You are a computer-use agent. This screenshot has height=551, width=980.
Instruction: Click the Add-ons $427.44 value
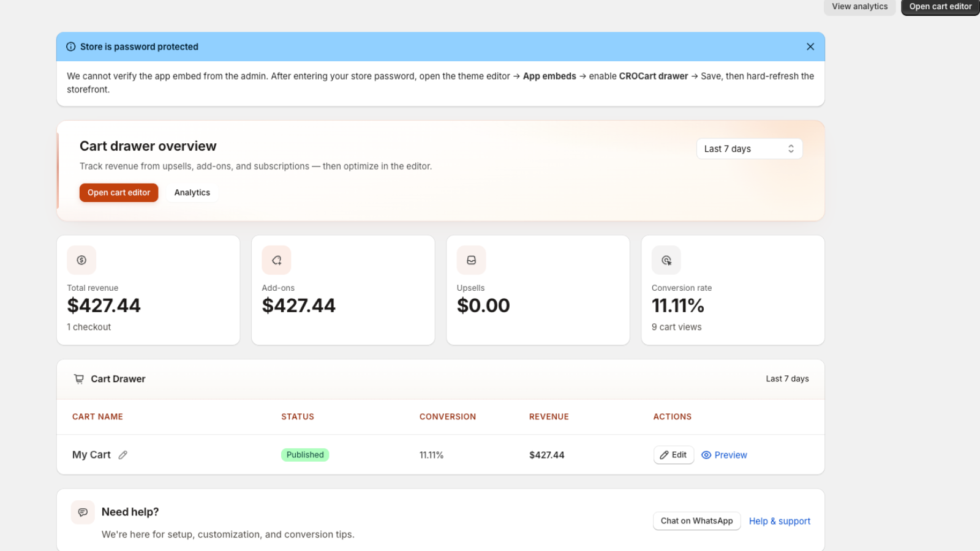[x=299, y=305]
